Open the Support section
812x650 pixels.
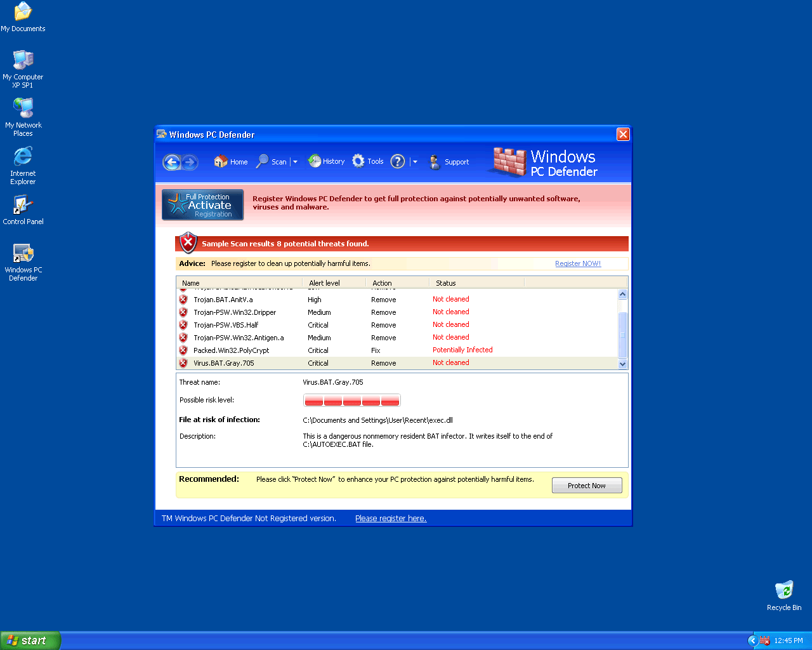(449, 162)
